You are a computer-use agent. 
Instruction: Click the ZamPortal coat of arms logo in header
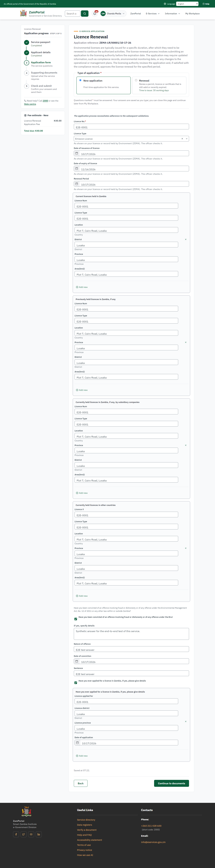tap(23, 14)
